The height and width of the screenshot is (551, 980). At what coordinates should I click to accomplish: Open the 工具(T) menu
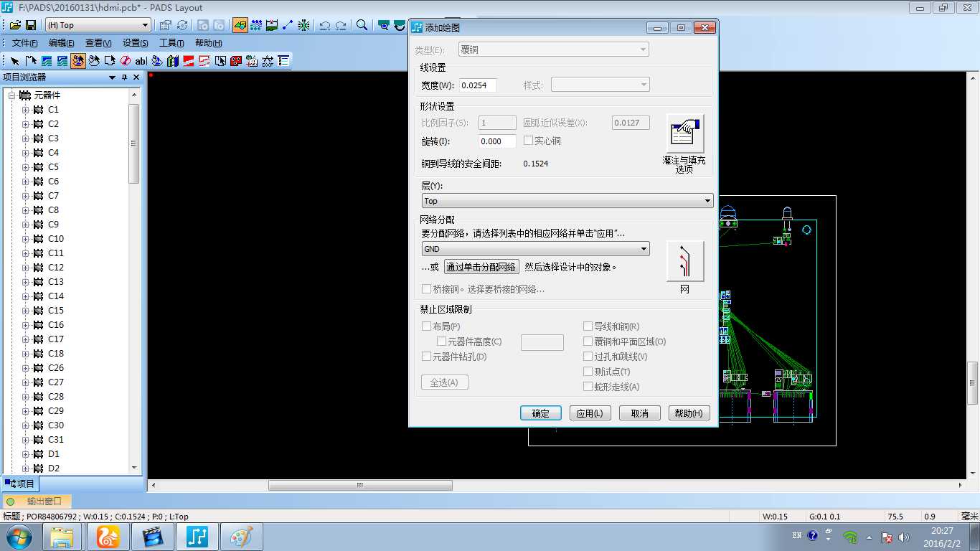tap(172, 43)
